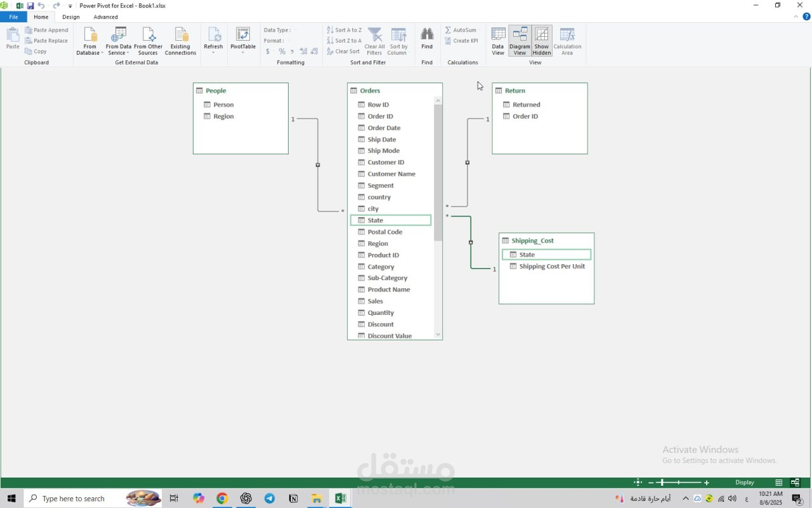The image size is (812, 508).
Task: Collapse the ribbon with the chevron
Action: point(796,17)
